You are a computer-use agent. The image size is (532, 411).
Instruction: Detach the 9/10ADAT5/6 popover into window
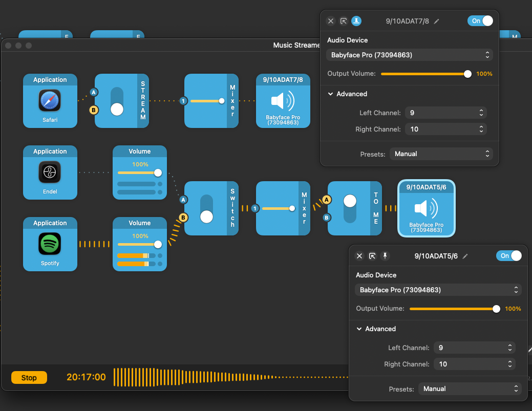(372, 256)
